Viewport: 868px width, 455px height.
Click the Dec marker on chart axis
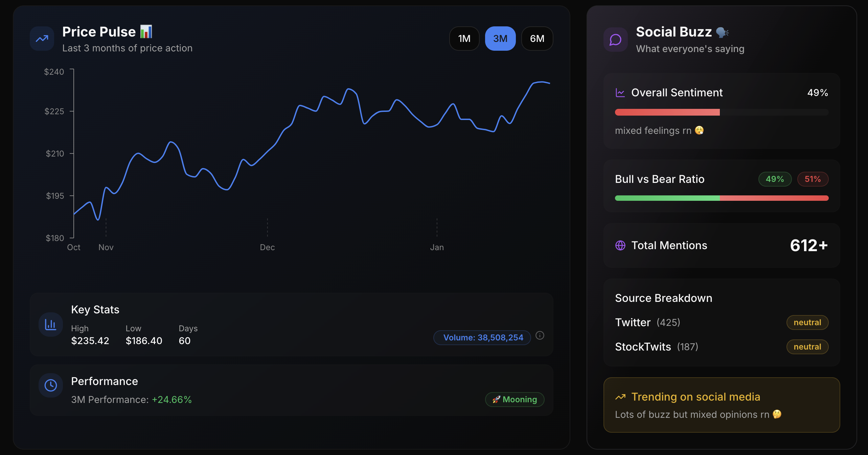coord(267,247)
